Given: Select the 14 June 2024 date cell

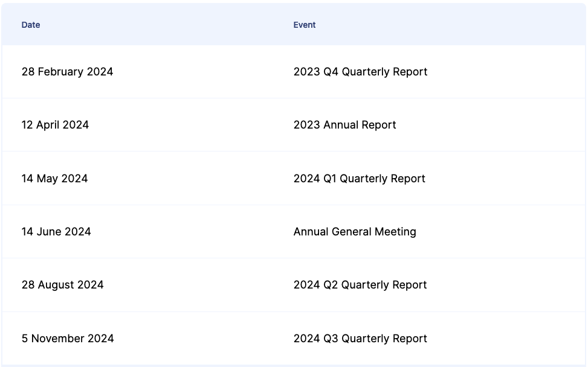Looking at the screenshot, I should (56, 232).
